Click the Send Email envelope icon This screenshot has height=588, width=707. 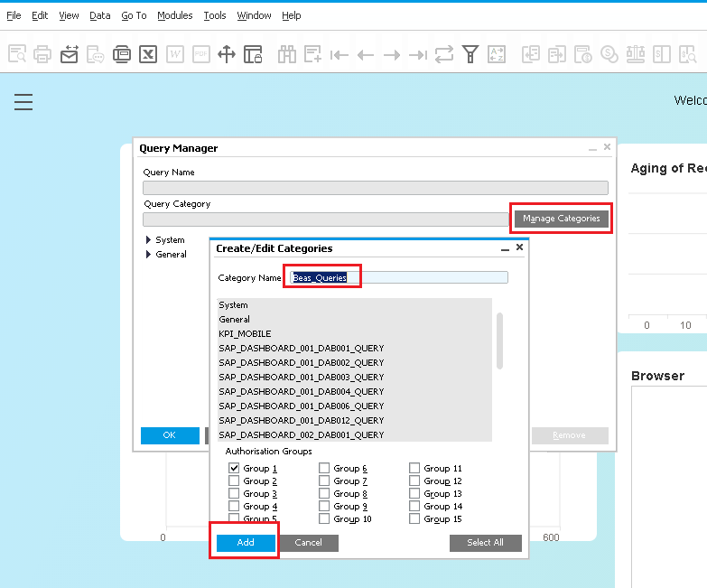pos(70,54)
